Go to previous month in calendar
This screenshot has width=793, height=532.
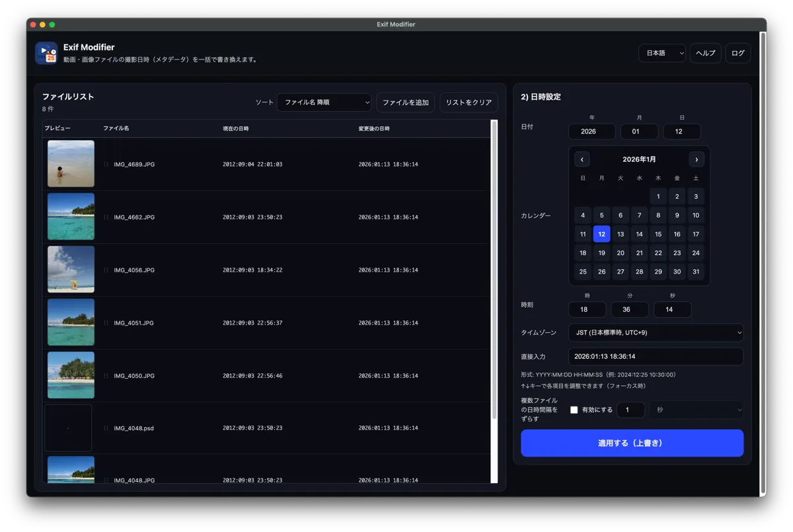click(x=582, y=159)
